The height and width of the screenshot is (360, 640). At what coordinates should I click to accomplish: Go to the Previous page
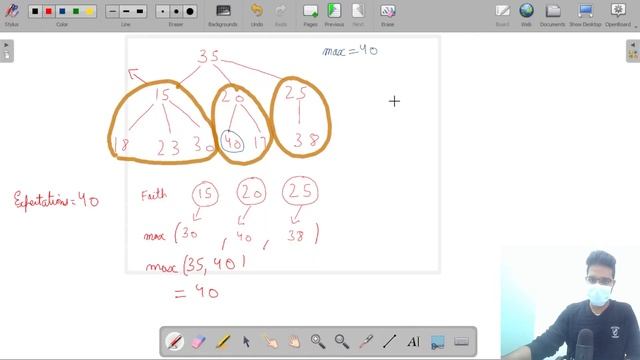click(334, 15)
